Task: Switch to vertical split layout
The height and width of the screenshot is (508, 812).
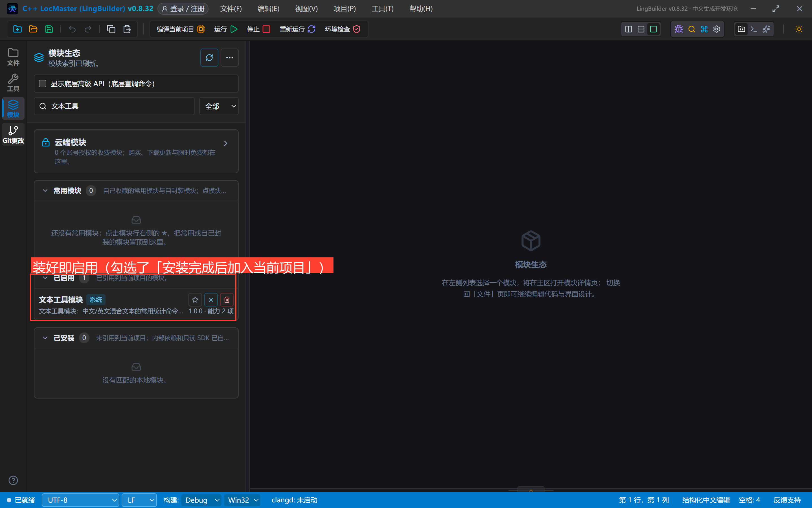Action: [x=629, y=29]
